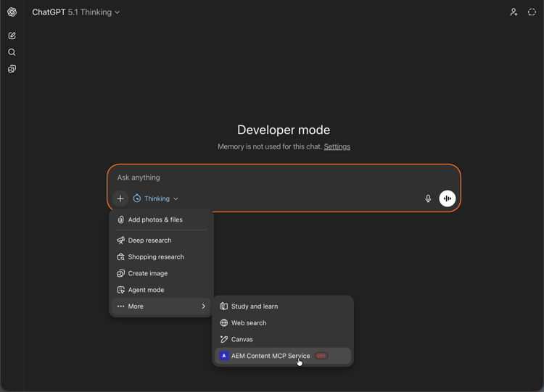Choose Web search in submenu
Screen dimensions: 544x392
click(x=283, y=322)
